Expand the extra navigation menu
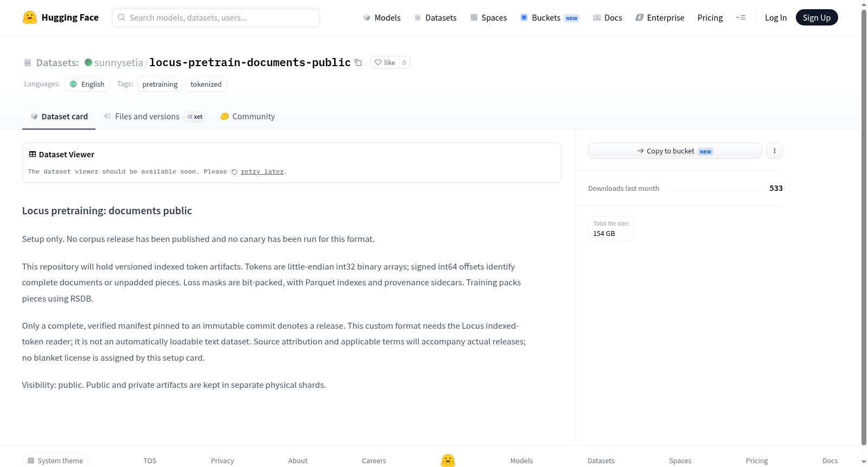Viewport: 868px width, 467px height. [741, 17]
